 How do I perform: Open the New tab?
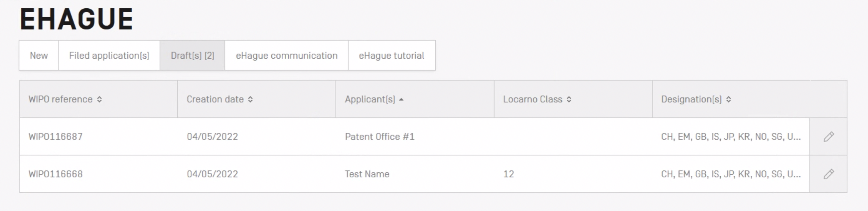pos(39,56)
